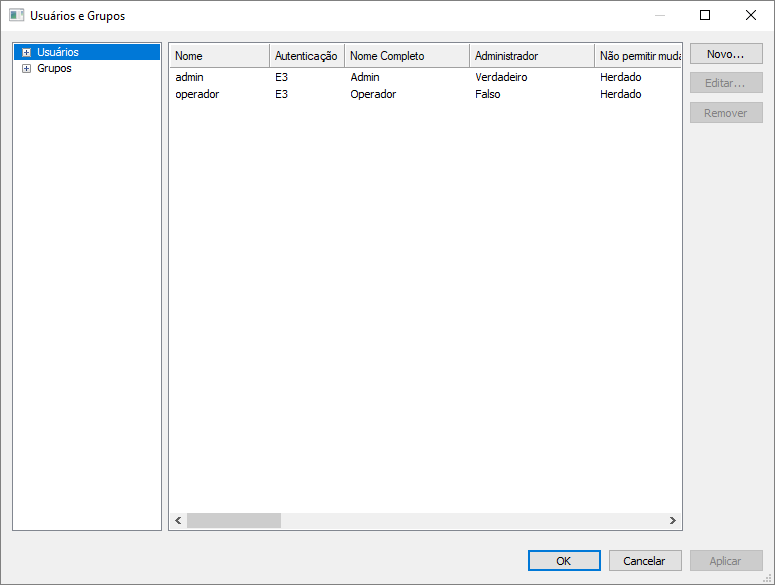This screenshot has height=585, width=775.
Task: Click the Nome Completo column header
Action: pyautogui.click(x=406, y=56)
